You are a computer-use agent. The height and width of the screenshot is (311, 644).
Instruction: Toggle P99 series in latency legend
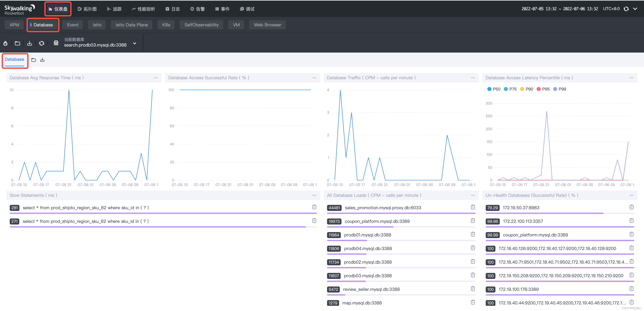560,89
